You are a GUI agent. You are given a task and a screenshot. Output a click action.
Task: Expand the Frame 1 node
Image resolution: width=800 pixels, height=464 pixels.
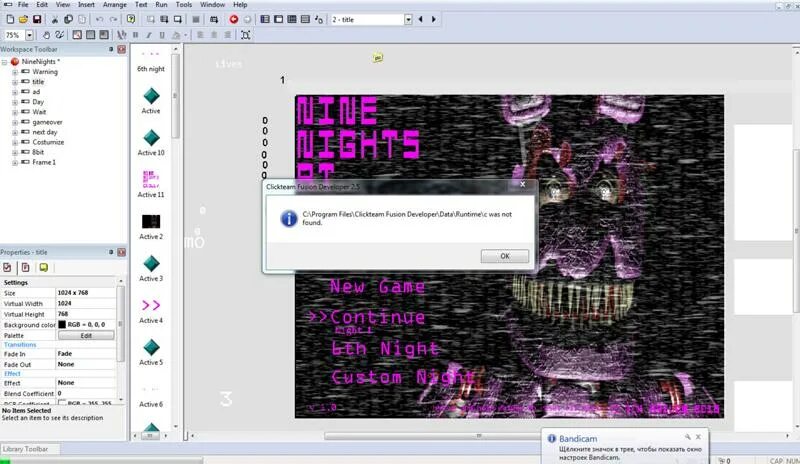pos(15,162)
